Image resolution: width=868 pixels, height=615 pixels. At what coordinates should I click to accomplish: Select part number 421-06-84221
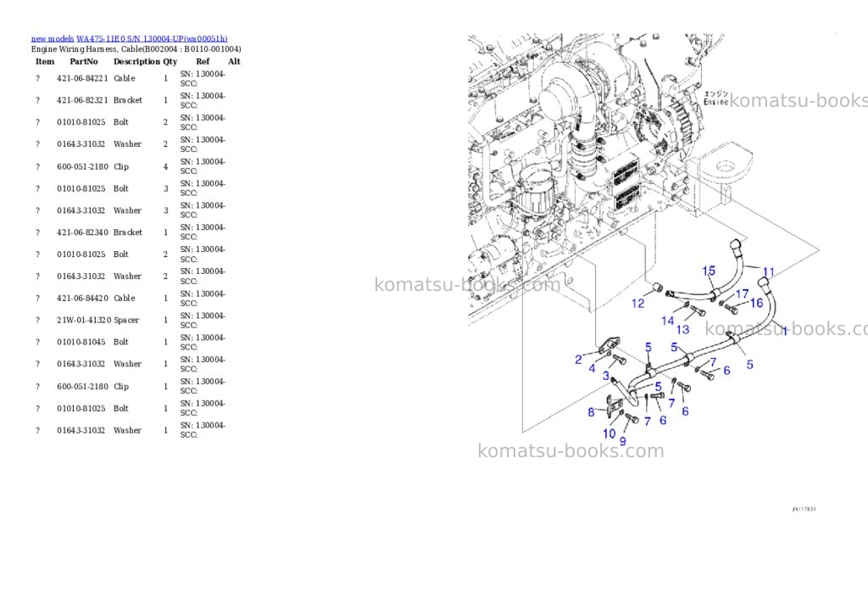click(x=82, y=79)
